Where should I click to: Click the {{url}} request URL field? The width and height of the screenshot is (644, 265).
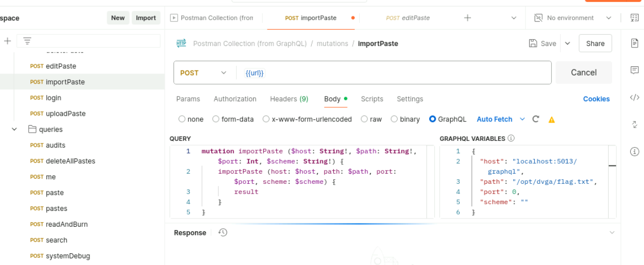(393, 73)
